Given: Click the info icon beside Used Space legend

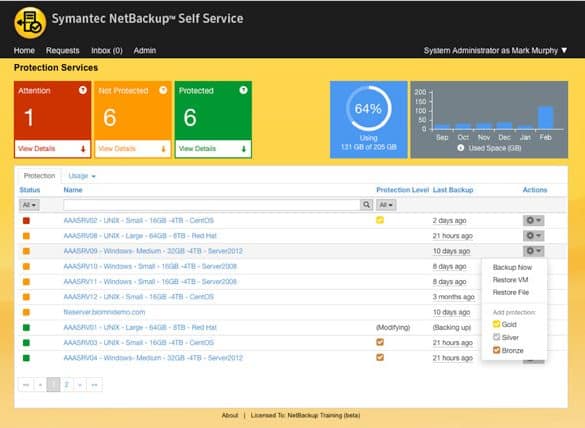Looking at the screenshot, I should [461, 148].
